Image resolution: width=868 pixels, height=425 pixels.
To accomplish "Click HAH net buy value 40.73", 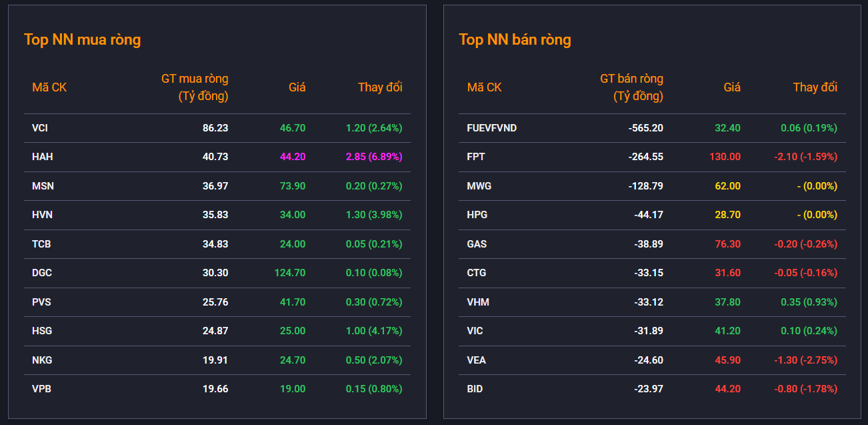I will click(215, 157).
